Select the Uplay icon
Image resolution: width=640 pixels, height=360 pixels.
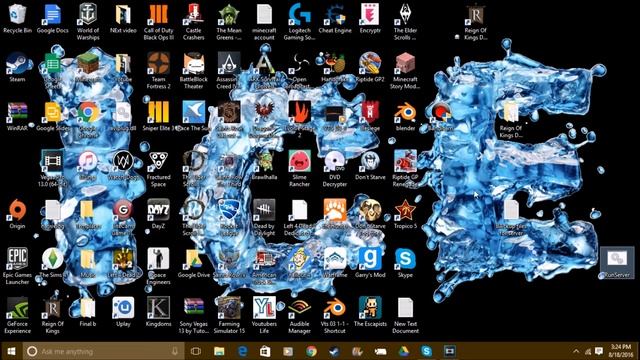pos(123,313)
